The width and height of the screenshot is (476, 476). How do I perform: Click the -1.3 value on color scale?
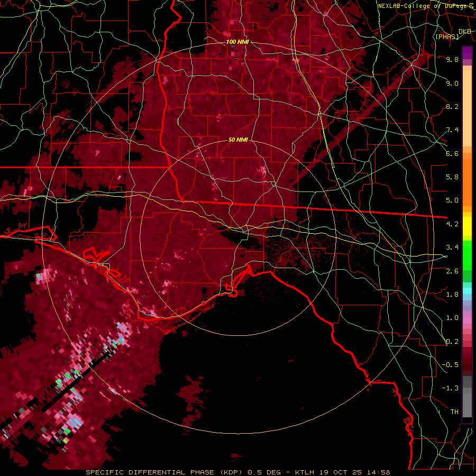point(450,388)
